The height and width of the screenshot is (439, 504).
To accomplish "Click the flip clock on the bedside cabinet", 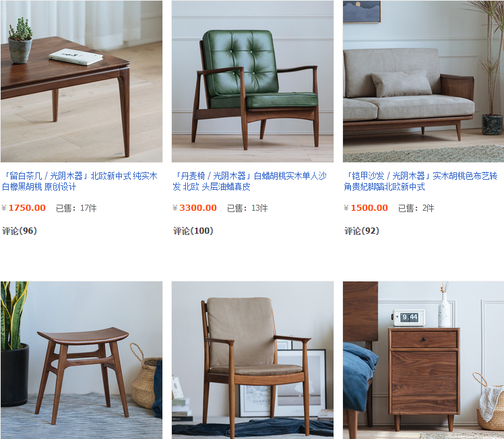I will point(408,318).
